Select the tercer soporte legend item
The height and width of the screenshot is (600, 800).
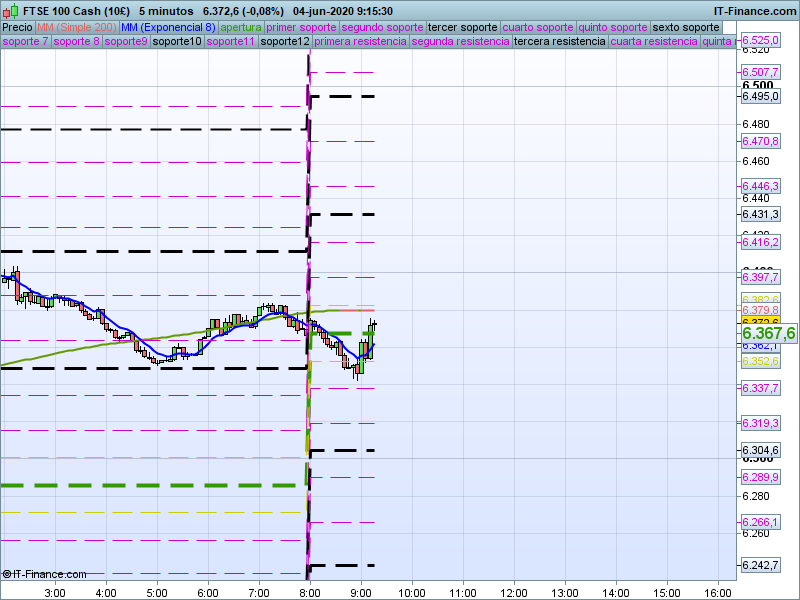tap(462, 27)
